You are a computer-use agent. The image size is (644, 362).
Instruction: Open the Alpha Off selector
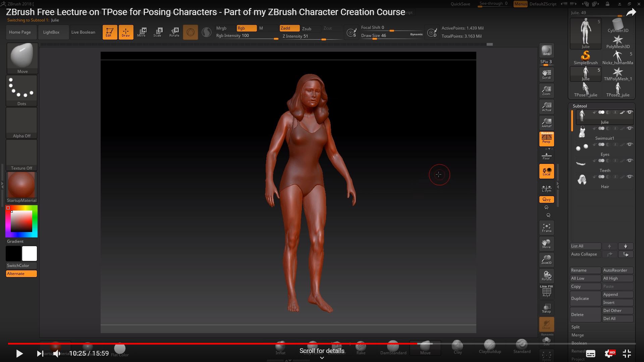pyautogui.click(x=22, y=123)
